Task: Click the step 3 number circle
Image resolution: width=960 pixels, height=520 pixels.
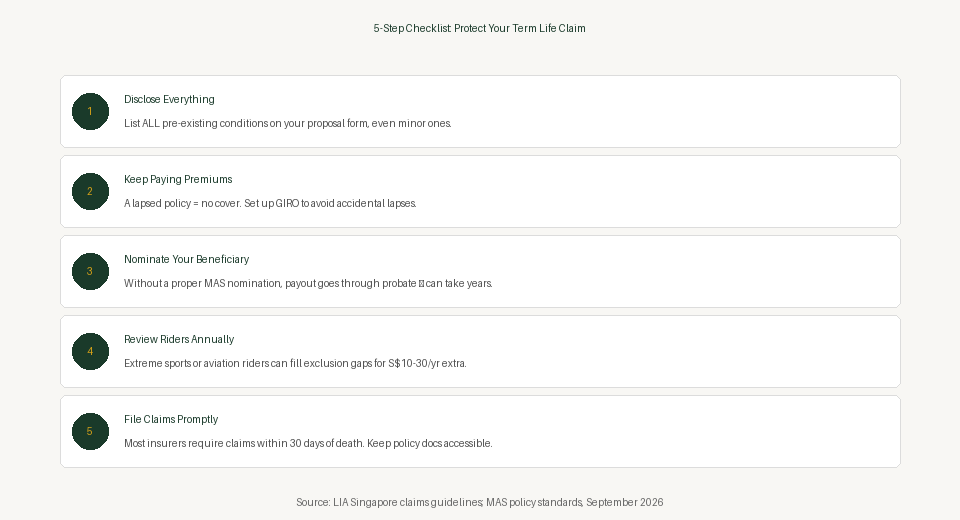Action: 90,271
